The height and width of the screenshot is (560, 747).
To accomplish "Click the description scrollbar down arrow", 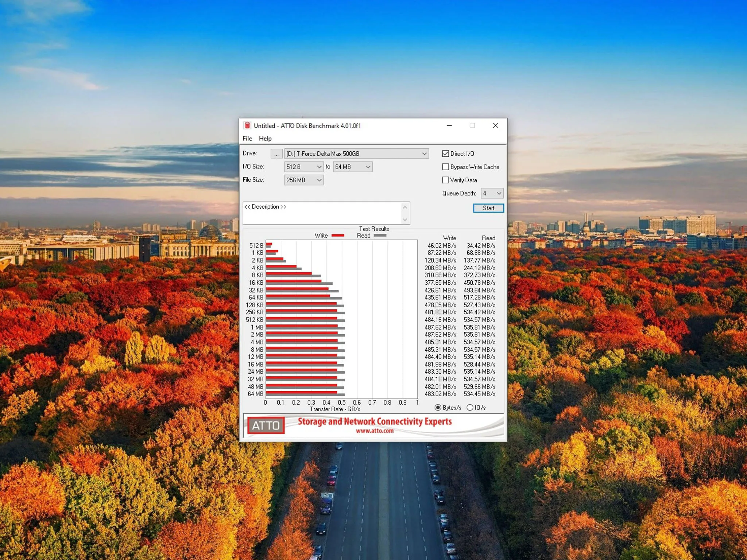I will (x=405, y=220).
